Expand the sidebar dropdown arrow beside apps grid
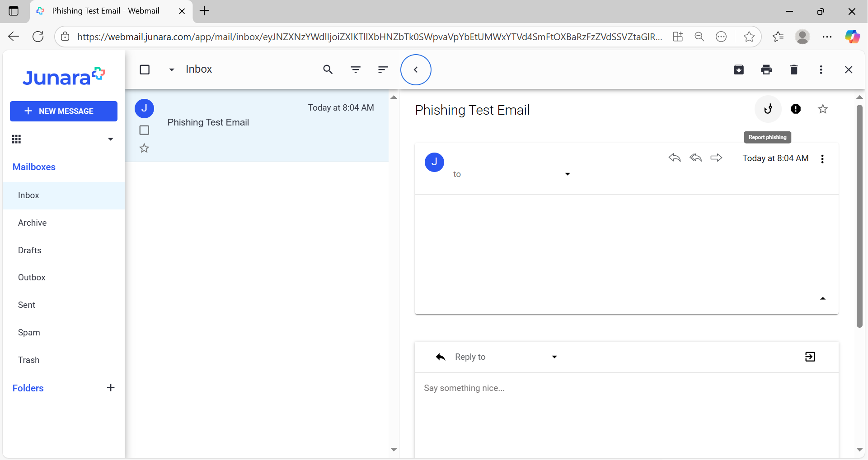The image size is (868, 460). coord(110,139)
